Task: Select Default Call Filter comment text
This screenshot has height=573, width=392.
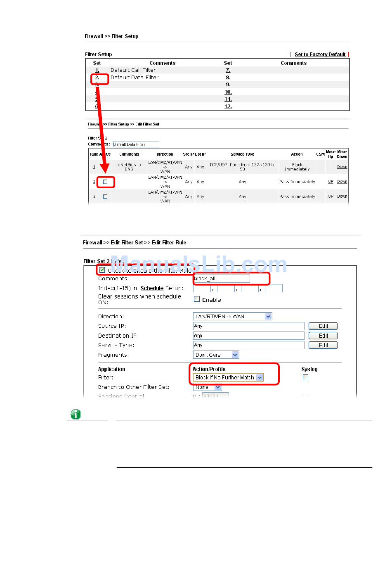Action: click(x=133, y=70)
